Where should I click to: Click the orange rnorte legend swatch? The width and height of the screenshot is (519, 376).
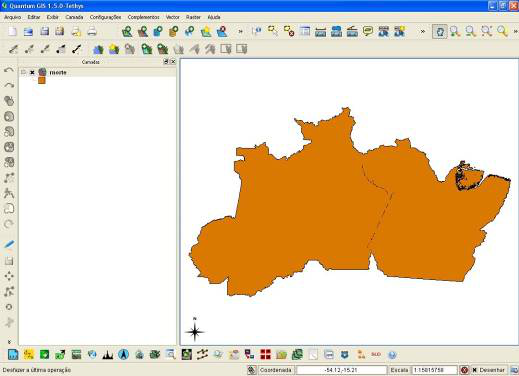(42, 80)
